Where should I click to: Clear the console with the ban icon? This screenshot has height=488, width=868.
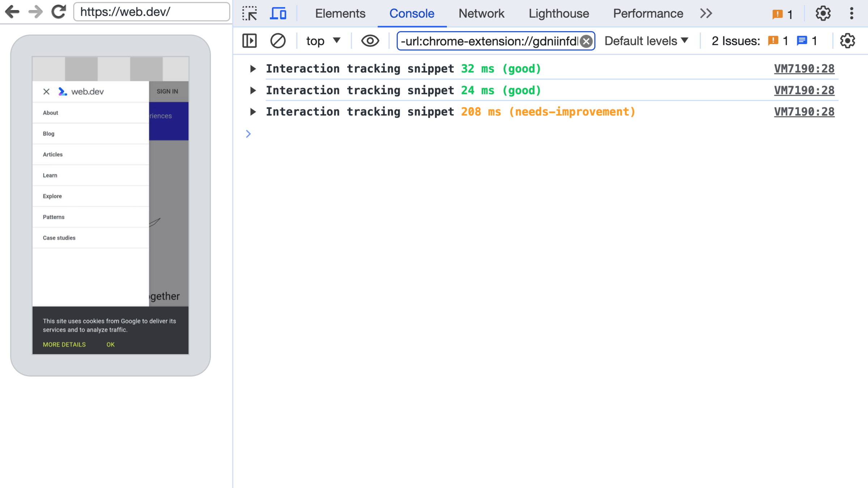278,41
